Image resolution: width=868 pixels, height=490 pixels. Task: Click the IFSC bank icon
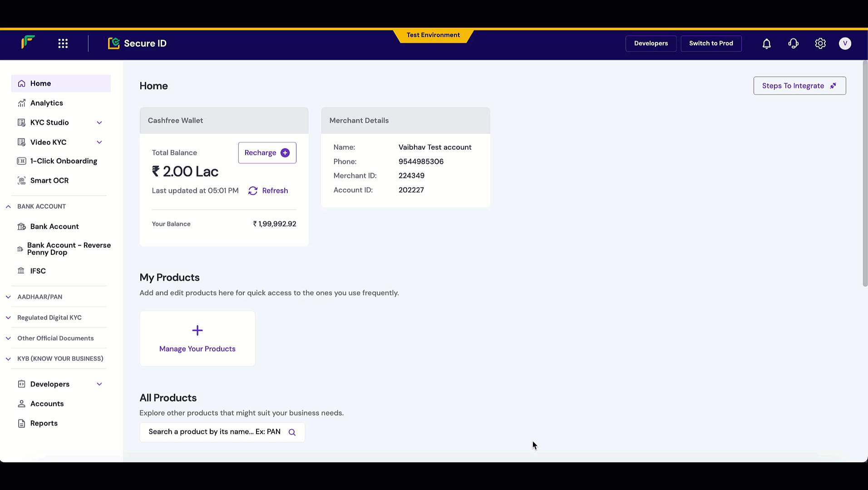[21, 271]
